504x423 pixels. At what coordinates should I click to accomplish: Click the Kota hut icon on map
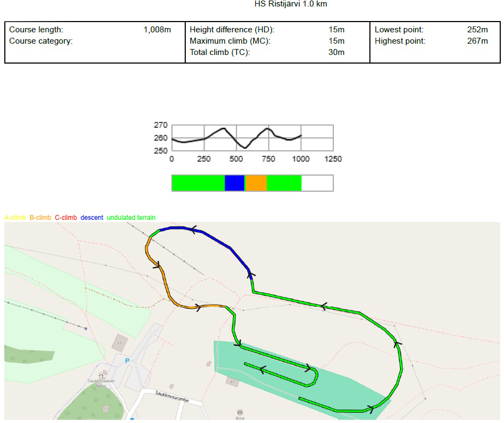click(240, 411)
